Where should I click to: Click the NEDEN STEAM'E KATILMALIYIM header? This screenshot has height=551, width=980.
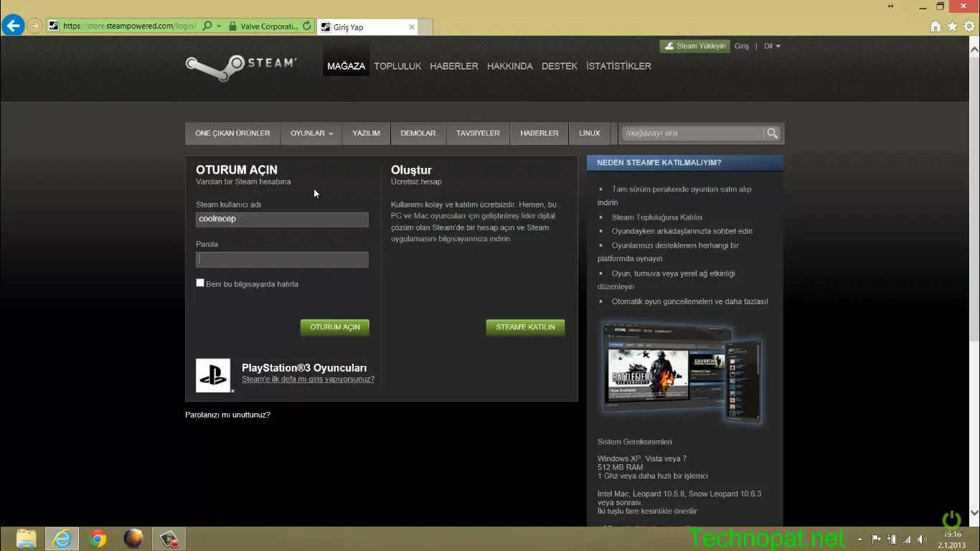[685, 163]
